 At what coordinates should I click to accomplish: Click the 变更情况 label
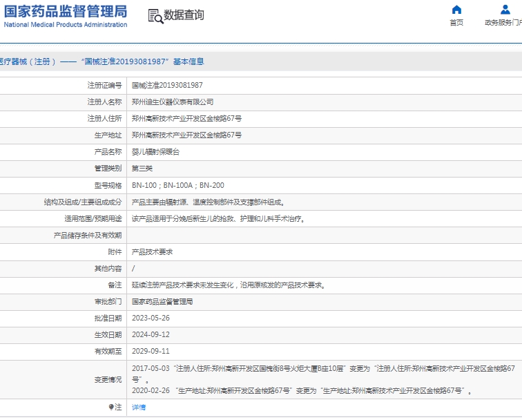[108, 379]
